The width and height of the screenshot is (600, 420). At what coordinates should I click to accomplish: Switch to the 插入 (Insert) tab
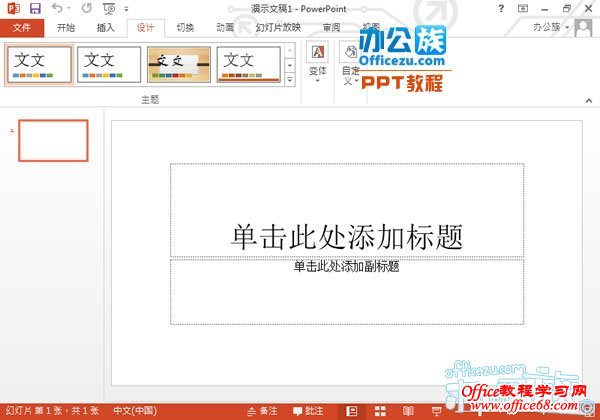(106, 28)
